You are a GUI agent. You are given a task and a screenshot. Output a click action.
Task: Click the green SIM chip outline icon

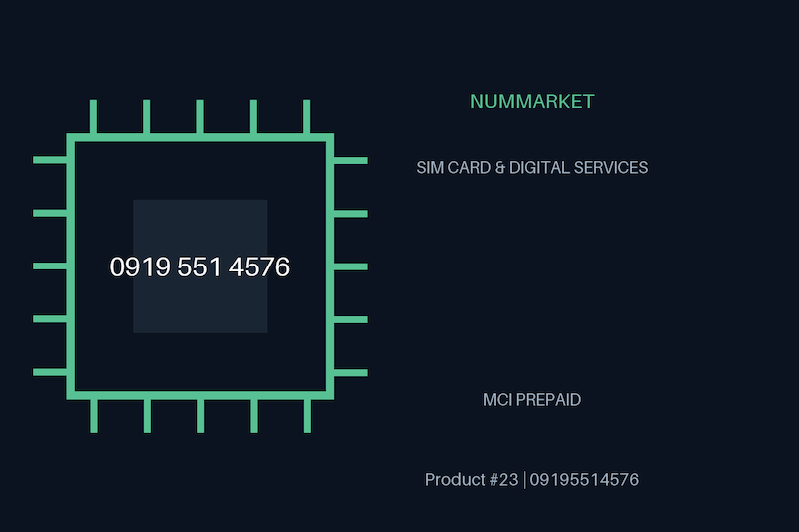click(x=200, y=266)
